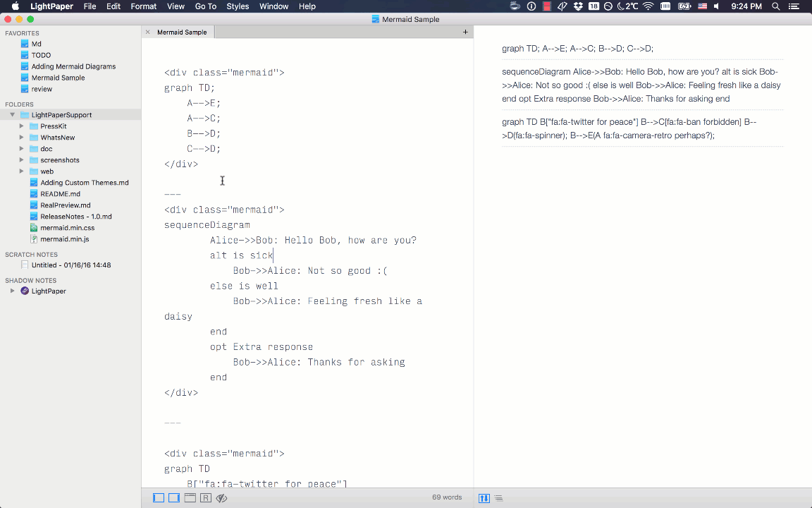The height and width of the screenshot is (508, 812).
Task: Click the mermaid.min.css file icon
Action: pos(34,228)
